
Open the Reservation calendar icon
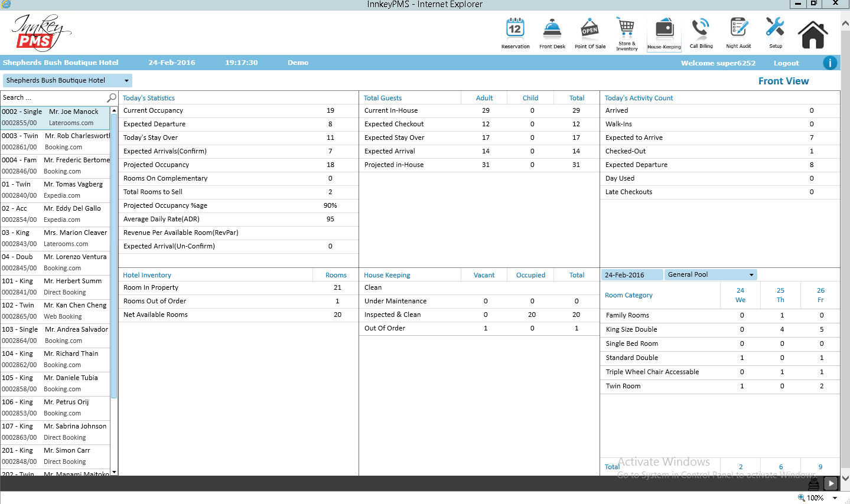coord(515,29)
